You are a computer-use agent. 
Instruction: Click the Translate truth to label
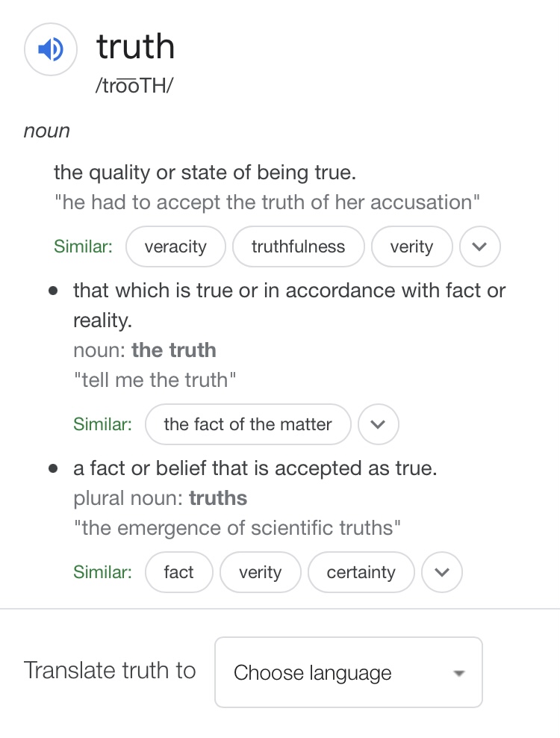(x=110, y=670)
